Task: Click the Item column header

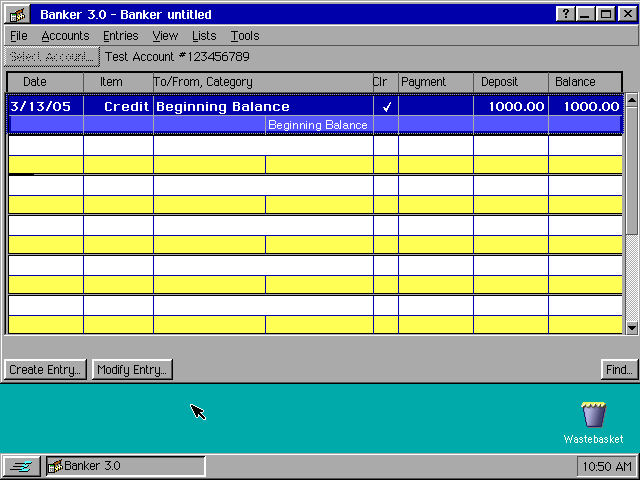Action: tap(118, 82)
